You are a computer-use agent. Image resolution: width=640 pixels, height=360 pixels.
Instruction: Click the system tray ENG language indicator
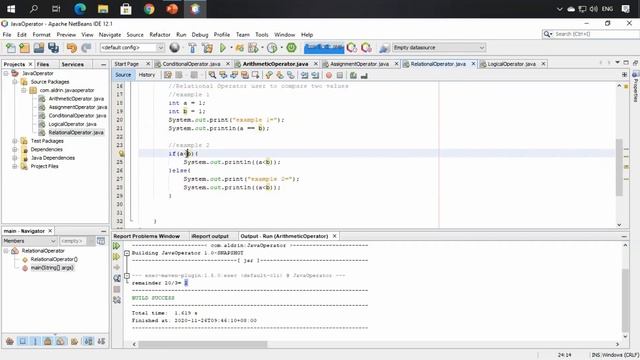click(x=607, y=9)
